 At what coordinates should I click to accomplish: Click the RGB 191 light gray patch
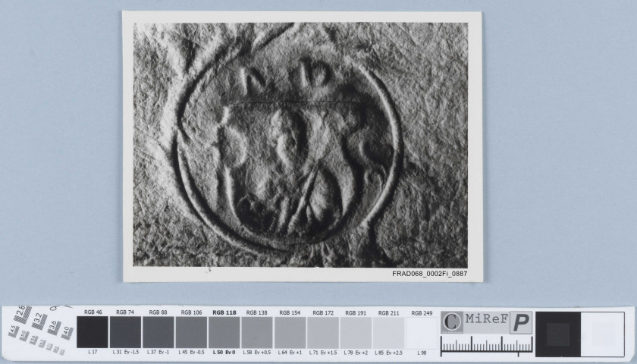tap(356, 332)
